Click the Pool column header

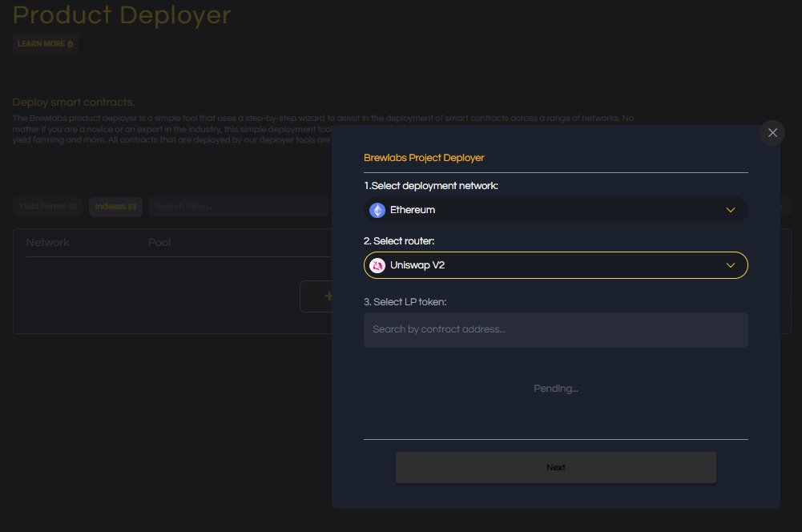click(159, 243)
